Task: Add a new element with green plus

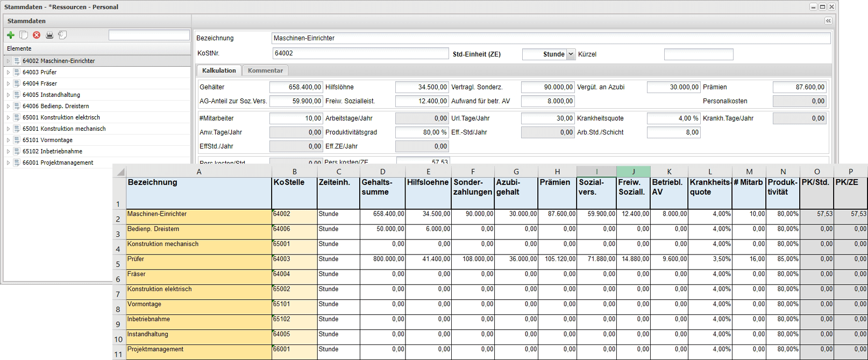Action: pyautogui.click(x=10, y=35)
